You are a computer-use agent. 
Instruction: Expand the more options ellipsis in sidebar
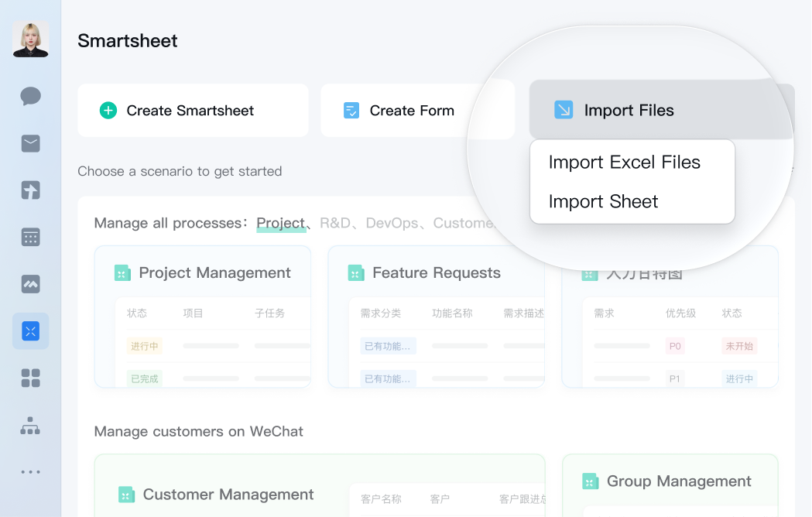pyautogui.click(x=30, y=471)
